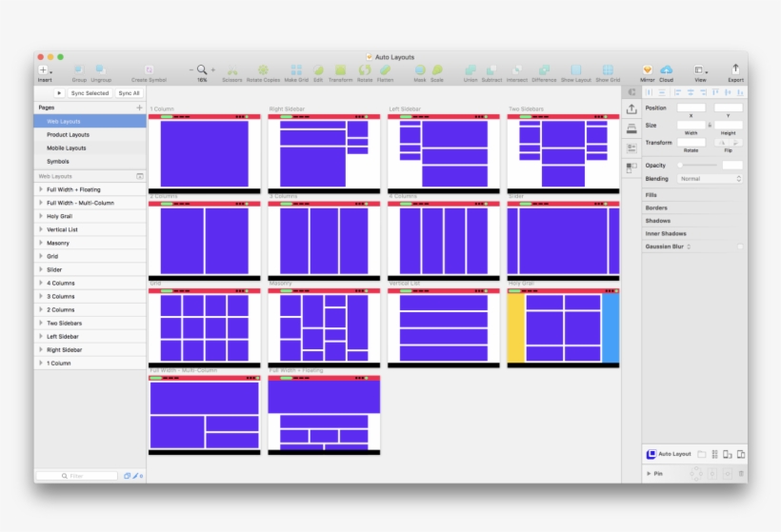Toggle Show Layout in the toolbar

pos(575,70)
